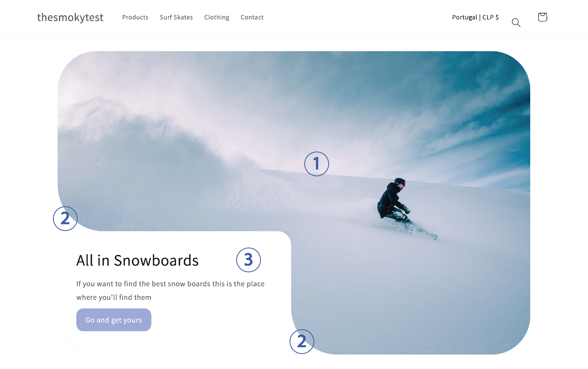Click the circled 2 marker at banner's left edge
The height and width of the screenshot is (369, 588).
click(x=65, y=219)
